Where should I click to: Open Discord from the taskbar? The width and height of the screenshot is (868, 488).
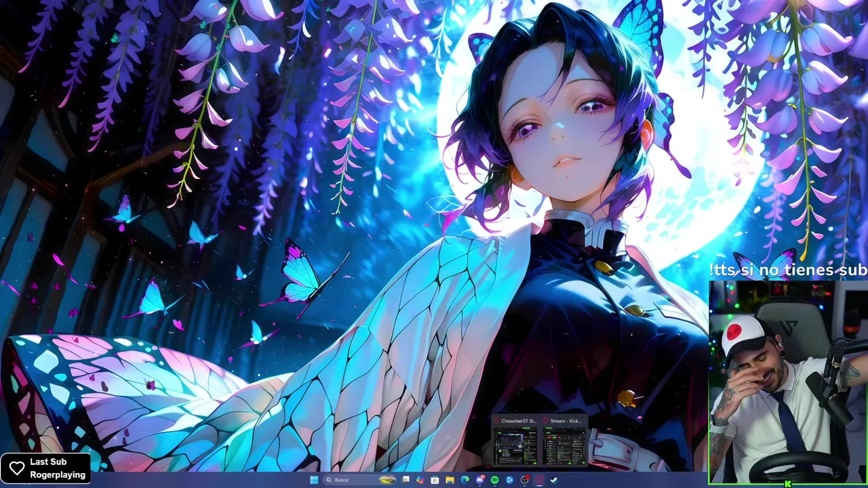click(480, 480)
